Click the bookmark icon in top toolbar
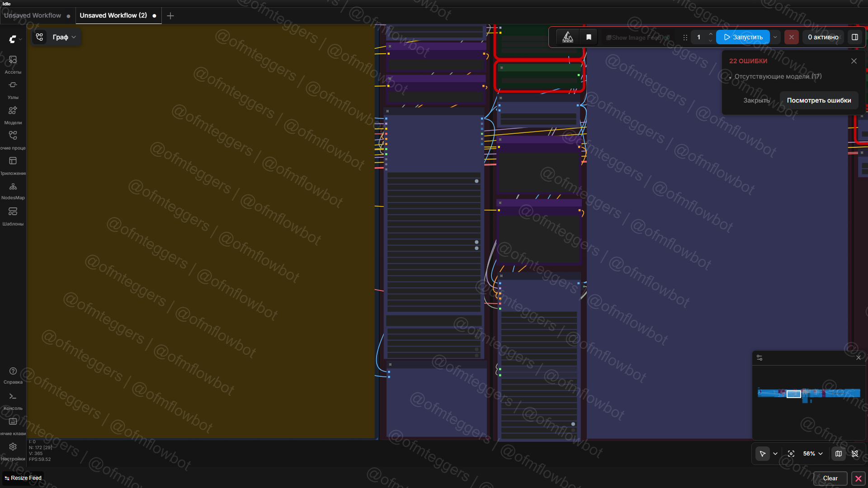This screenshot has height=488, width=868. [x=589, y=37]
